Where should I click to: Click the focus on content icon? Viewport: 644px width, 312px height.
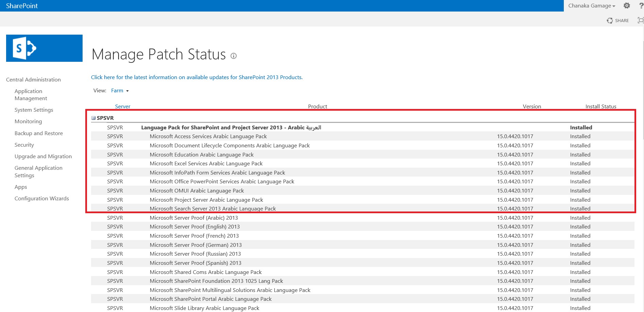click(641, 20)
